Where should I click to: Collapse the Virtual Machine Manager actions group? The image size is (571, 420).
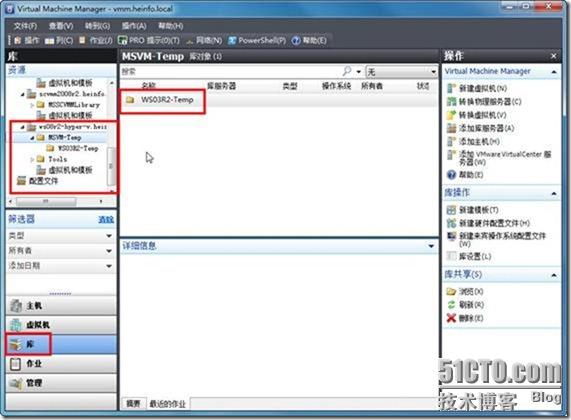(554, 72)
